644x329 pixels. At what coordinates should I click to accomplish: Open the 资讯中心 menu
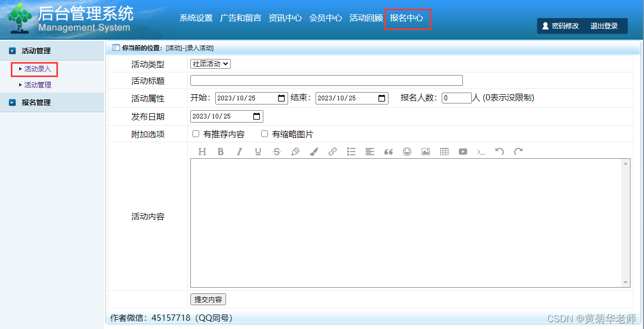coord(285,18)
